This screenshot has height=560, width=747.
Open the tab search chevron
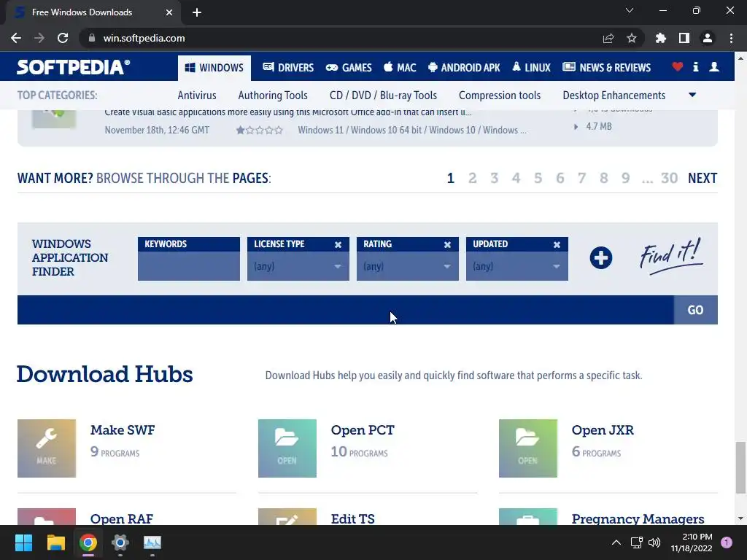pos(630,10)
